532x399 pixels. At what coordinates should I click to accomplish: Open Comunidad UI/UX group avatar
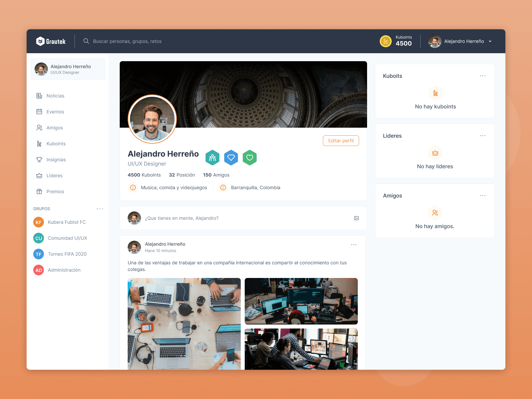click(39, 238)
